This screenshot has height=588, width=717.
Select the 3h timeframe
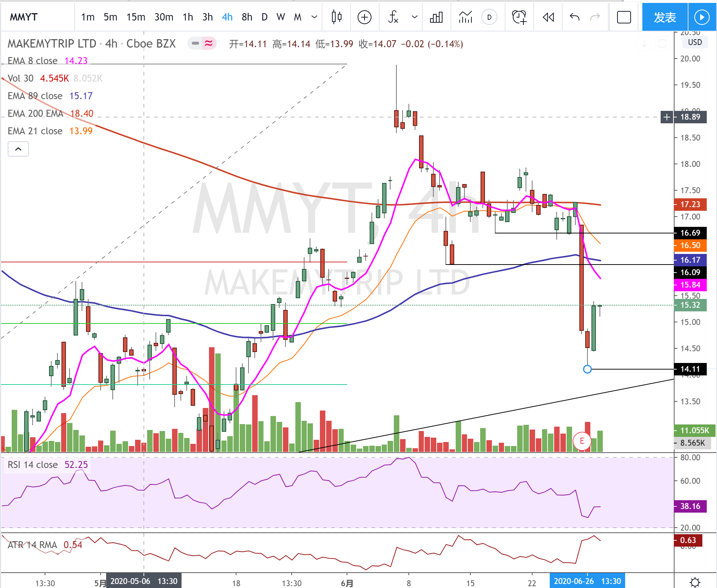click(208, 17)
